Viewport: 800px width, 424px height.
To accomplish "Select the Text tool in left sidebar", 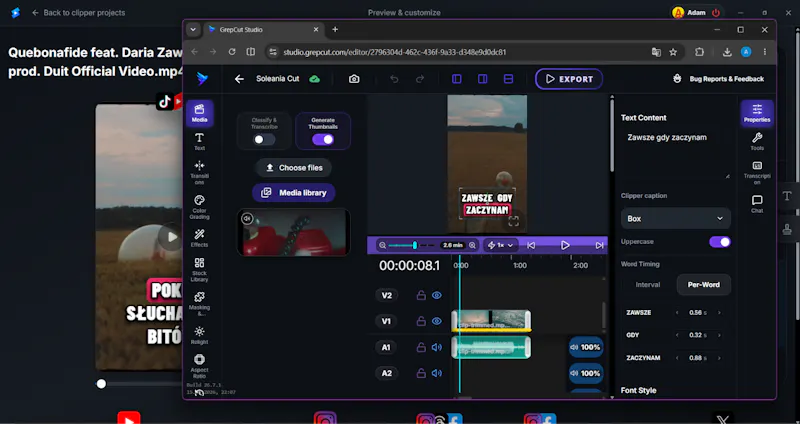I will pos(199,141).
